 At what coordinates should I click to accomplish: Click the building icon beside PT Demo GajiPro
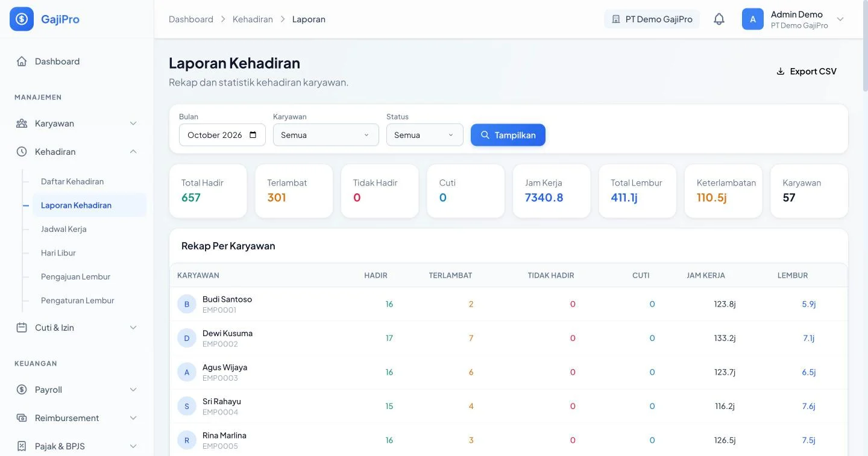tap(616, 19)
